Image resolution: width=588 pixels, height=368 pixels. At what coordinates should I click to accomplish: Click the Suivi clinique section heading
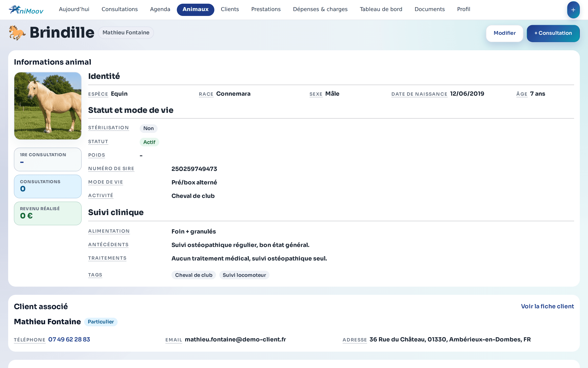[x=116, y=212]
